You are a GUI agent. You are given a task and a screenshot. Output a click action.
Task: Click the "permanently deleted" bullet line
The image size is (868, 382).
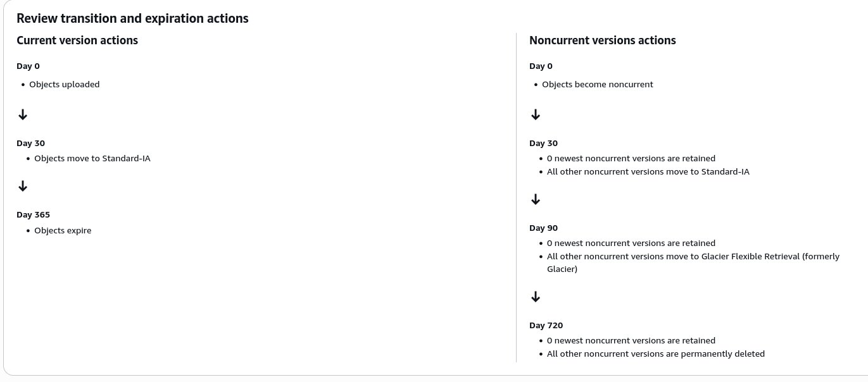point(655,354)
